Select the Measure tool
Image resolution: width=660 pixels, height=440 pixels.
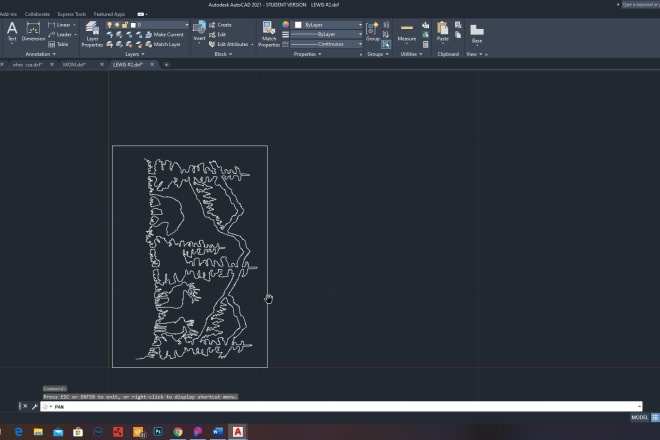point(407,32)
